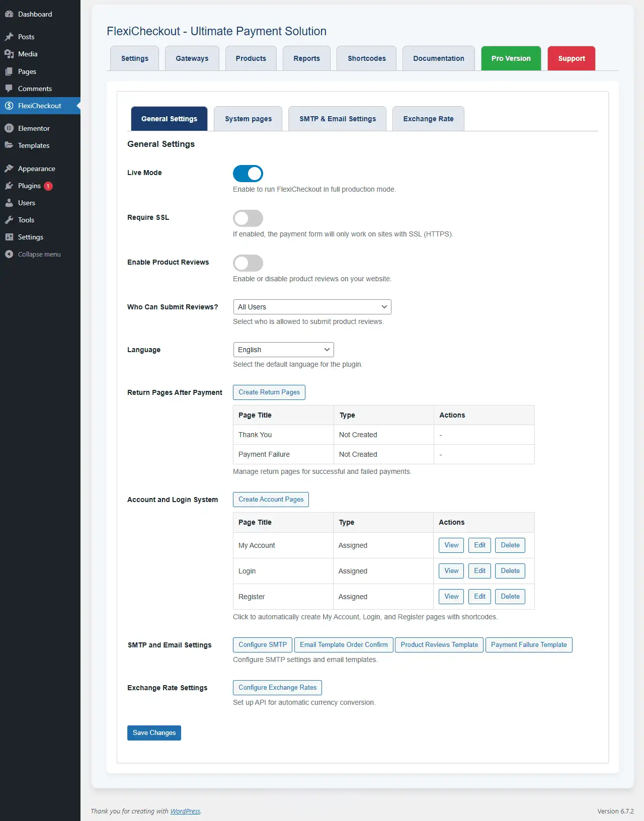This screenshot has width=644, height=821.
Task: Click the Save Changes button
Action: (x=154, y=733)
